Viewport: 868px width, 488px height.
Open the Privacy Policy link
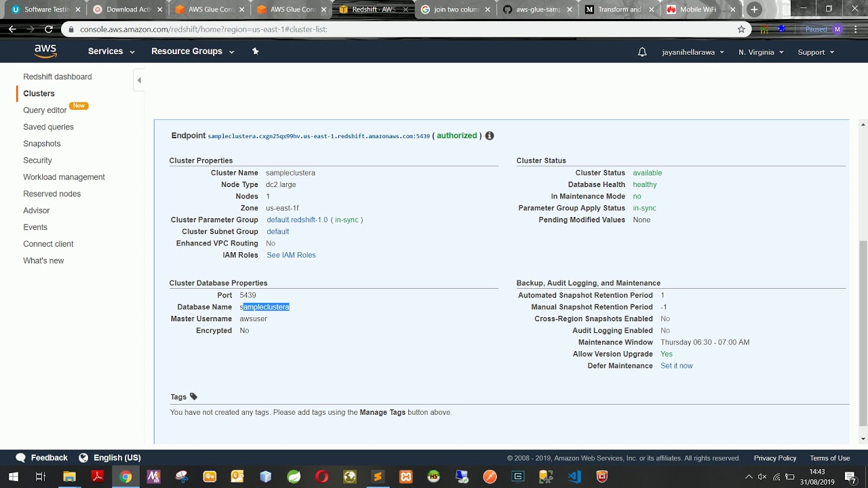775,458
